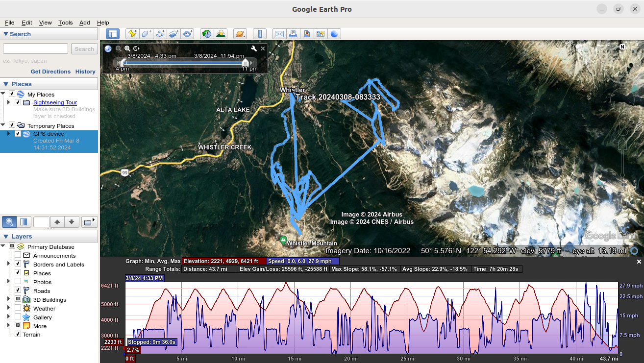Viewport: 644px width, 363px height.
Task: Uncheck the GPS device checkbox
Action: [18, 134]
